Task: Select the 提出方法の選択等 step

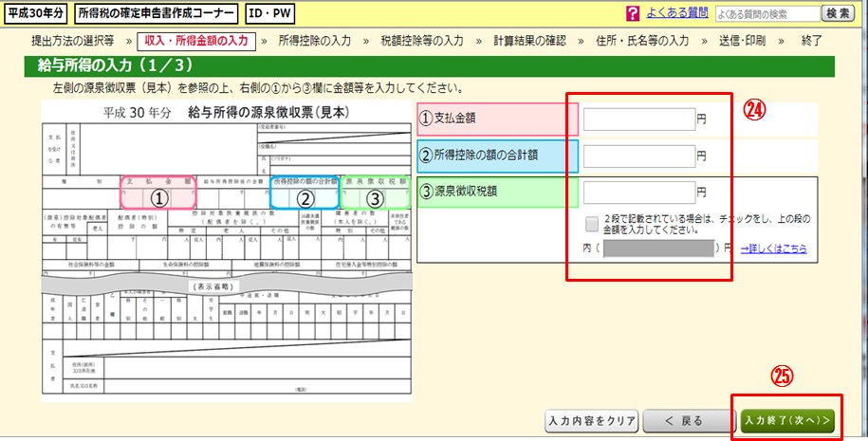Action: (x=72, y=41)
